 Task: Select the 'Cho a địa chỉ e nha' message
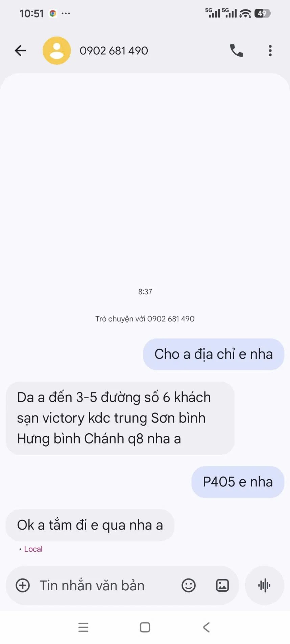(x=214, y=354)
